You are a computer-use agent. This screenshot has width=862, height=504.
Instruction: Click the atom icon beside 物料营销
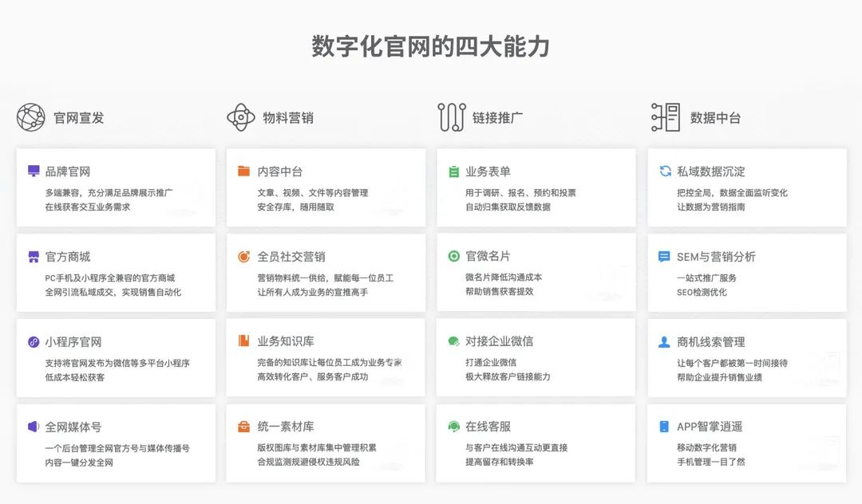[241, 117]
